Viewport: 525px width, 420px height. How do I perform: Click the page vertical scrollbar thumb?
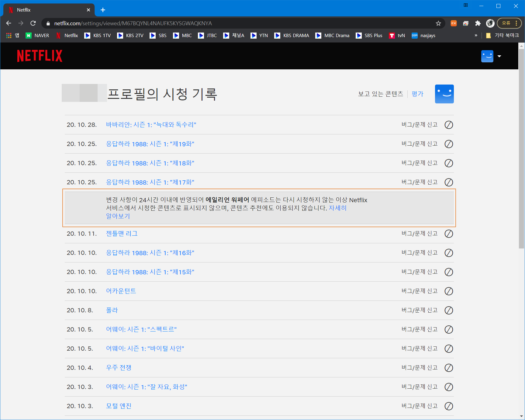(522, 149)
